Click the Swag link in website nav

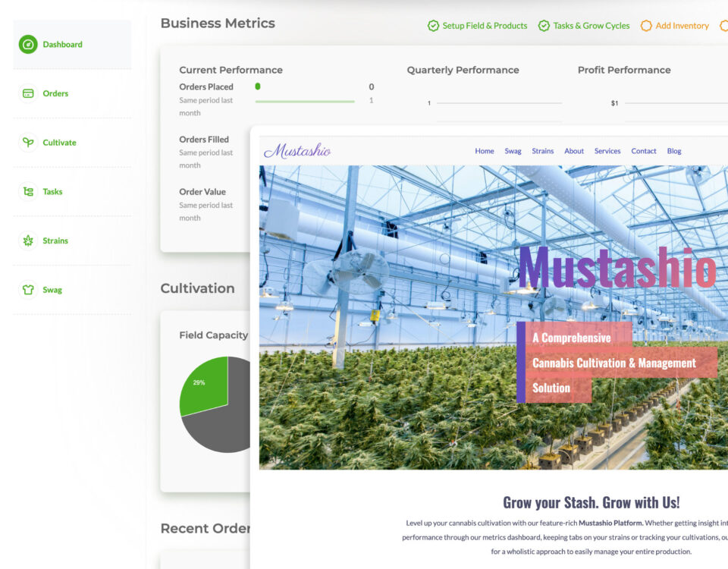pyautogui.click(x=513, y=151)
